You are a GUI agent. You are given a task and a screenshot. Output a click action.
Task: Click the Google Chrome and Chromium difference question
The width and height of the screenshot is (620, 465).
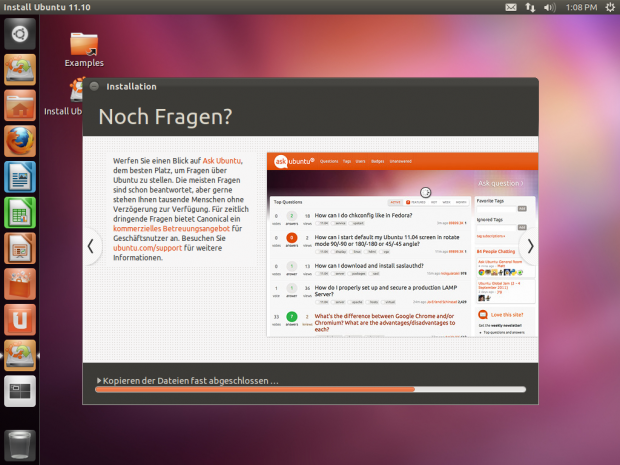coord(385,323)
